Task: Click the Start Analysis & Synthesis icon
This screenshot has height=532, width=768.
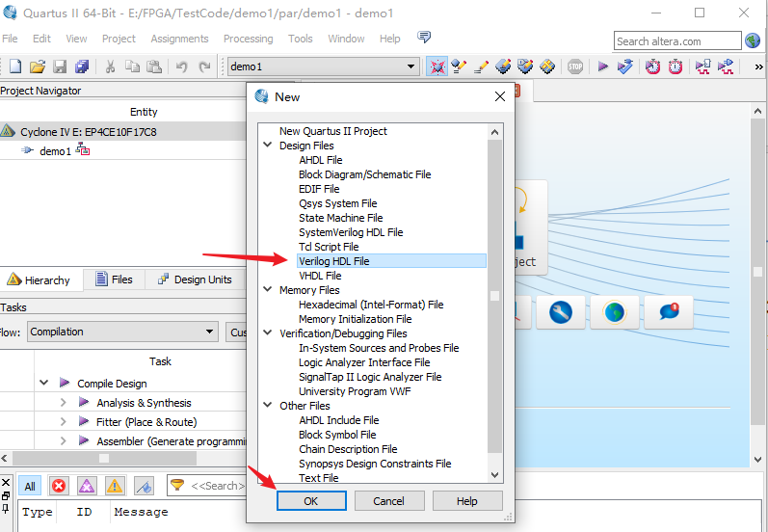Action: [x=625, y=66]
